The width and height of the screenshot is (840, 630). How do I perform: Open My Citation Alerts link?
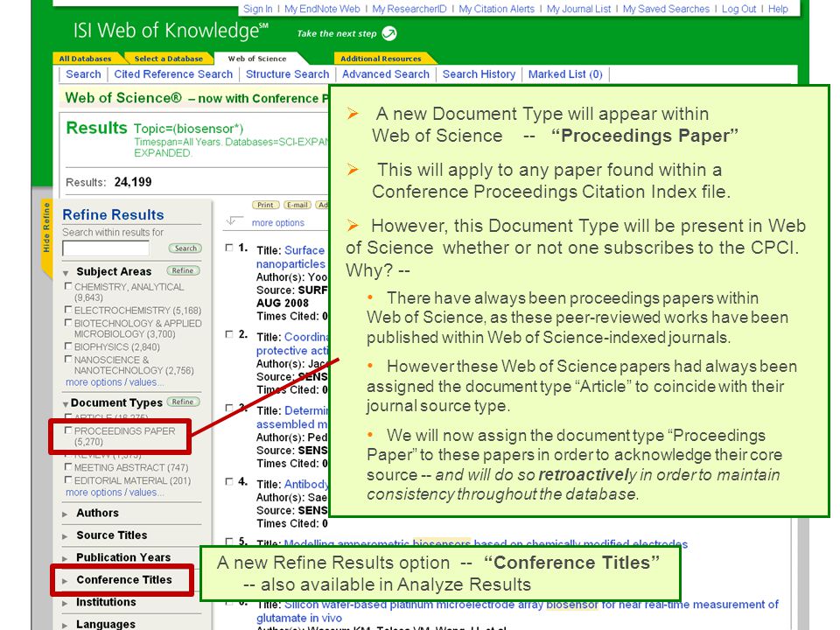(x=497, y=9)
